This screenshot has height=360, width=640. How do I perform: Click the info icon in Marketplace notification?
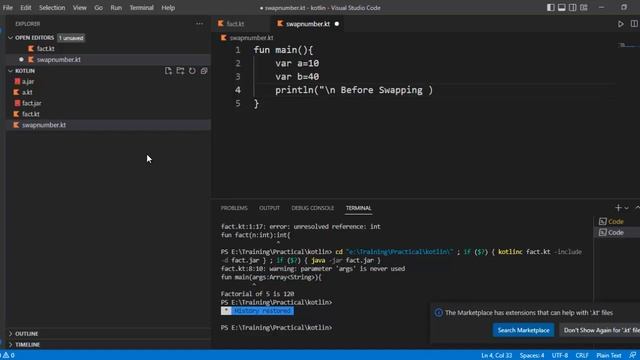(x=438, y=313)
